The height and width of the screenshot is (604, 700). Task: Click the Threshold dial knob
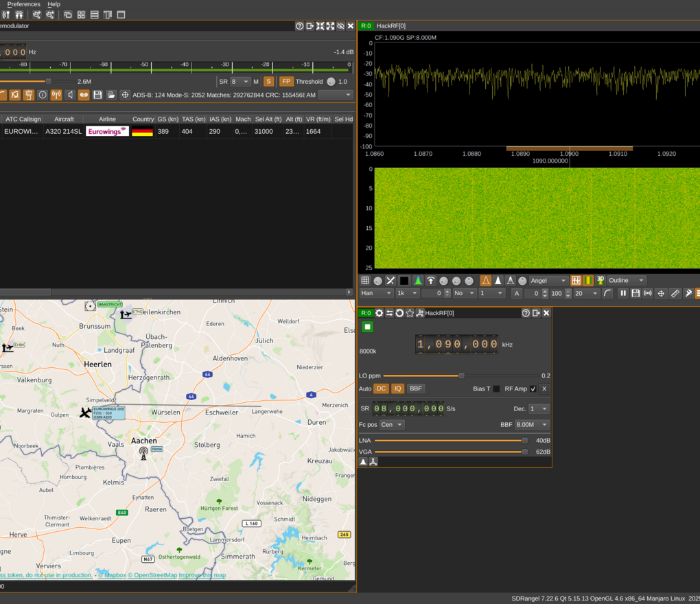(x=331, y=82)
